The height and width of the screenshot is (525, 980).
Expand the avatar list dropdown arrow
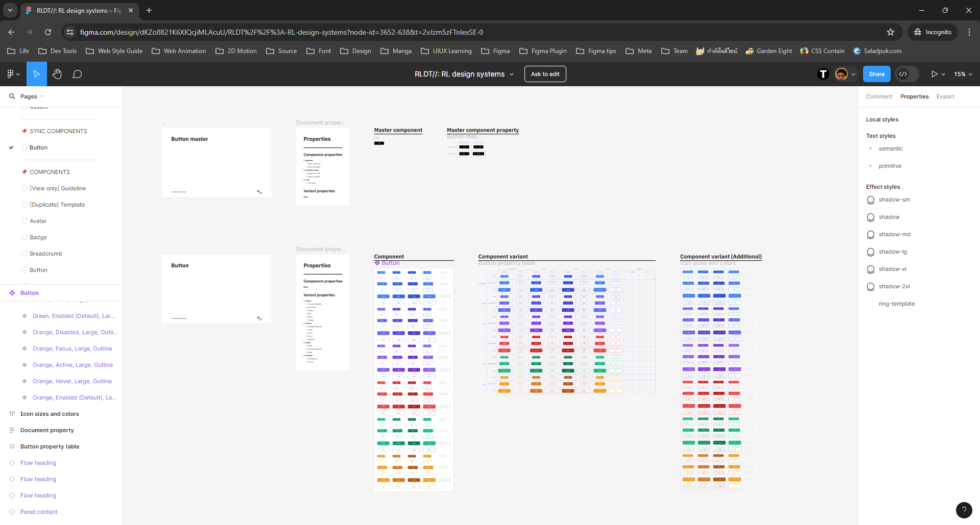(853, 74)
